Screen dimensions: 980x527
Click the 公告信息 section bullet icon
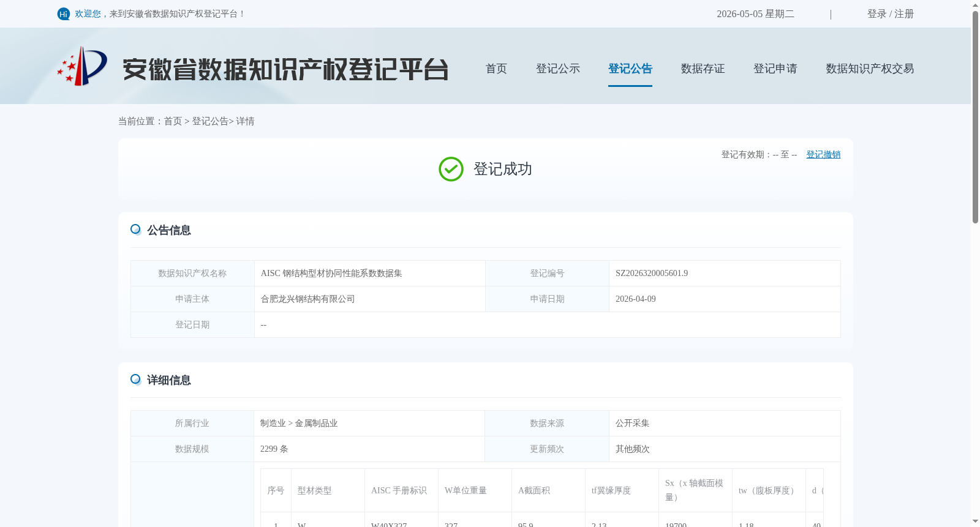point(136,230)
